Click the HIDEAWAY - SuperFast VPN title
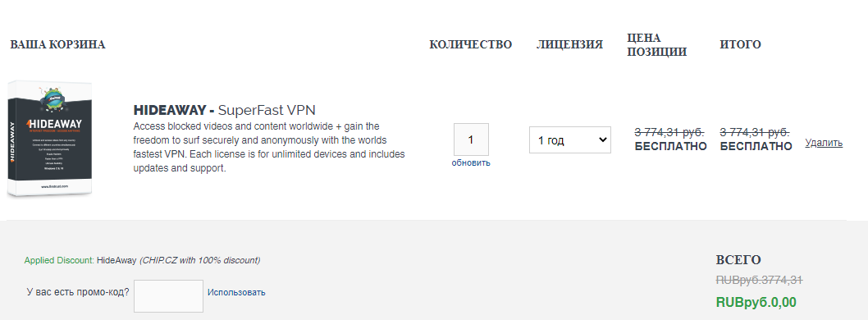The image size is (868, 320). coord(224,110)
